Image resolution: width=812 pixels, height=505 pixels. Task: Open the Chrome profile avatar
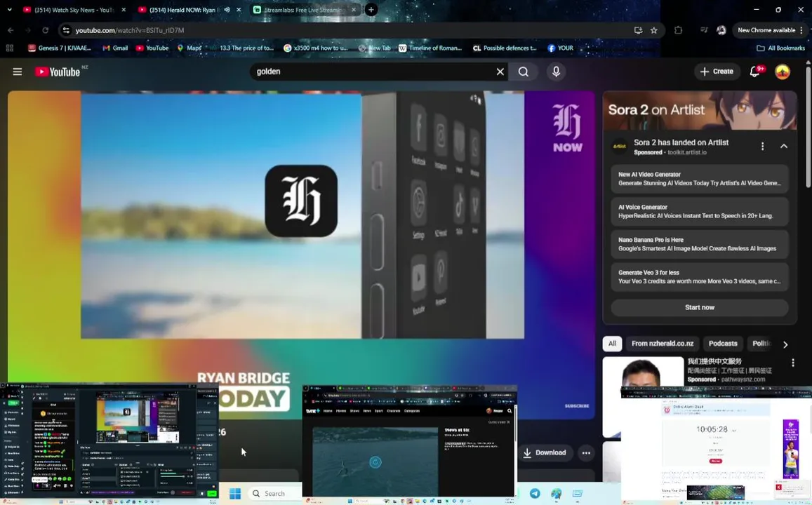click(x=721, y=30)
